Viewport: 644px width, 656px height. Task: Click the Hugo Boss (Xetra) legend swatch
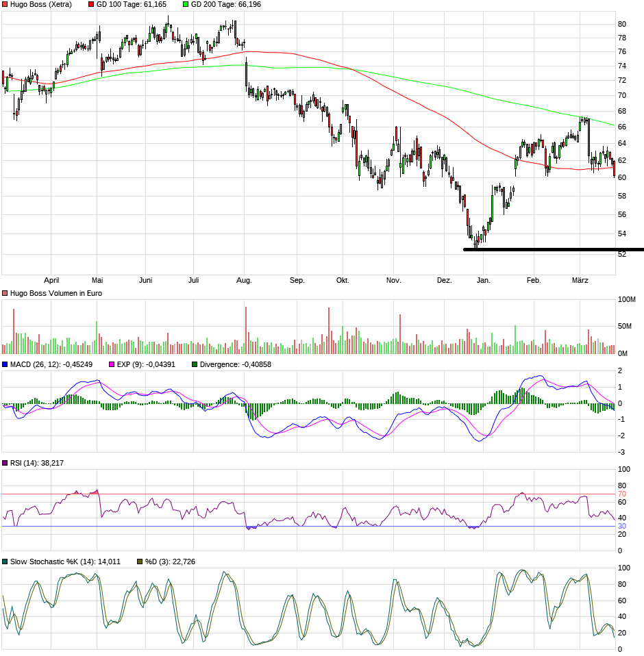(x=5, y=5)
